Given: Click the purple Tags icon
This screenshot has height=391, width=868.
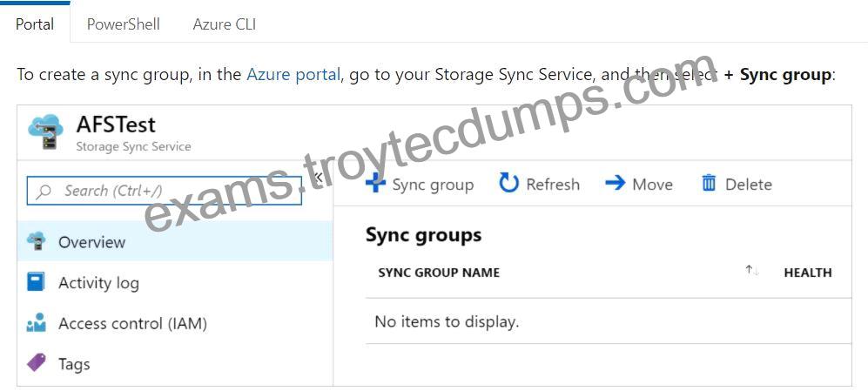Looking at the screenshot, I should tap(37, 363).
